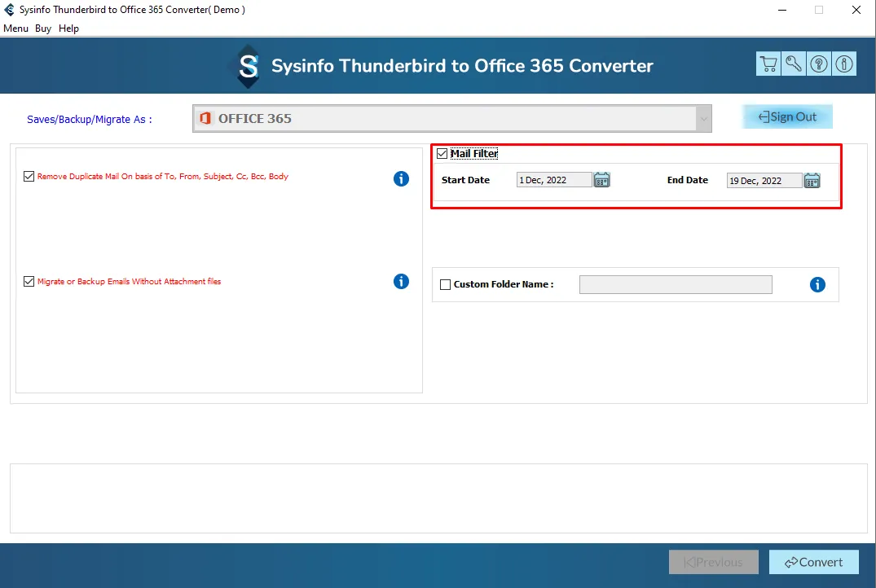
Task: Open the question mark help icon
Action: pyautogui.click(x=818, y=64)
